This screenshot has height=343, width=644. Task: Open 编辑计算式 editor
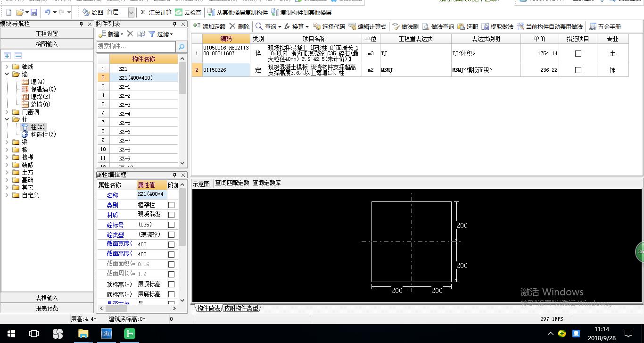[x=367, y=27]
